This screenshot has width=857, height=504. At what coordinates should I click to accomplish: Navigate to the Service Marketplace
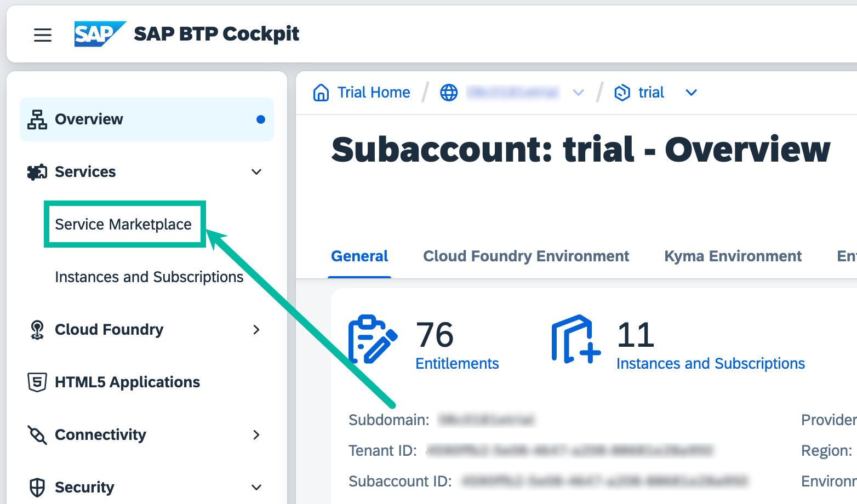(x=123, y=224)
